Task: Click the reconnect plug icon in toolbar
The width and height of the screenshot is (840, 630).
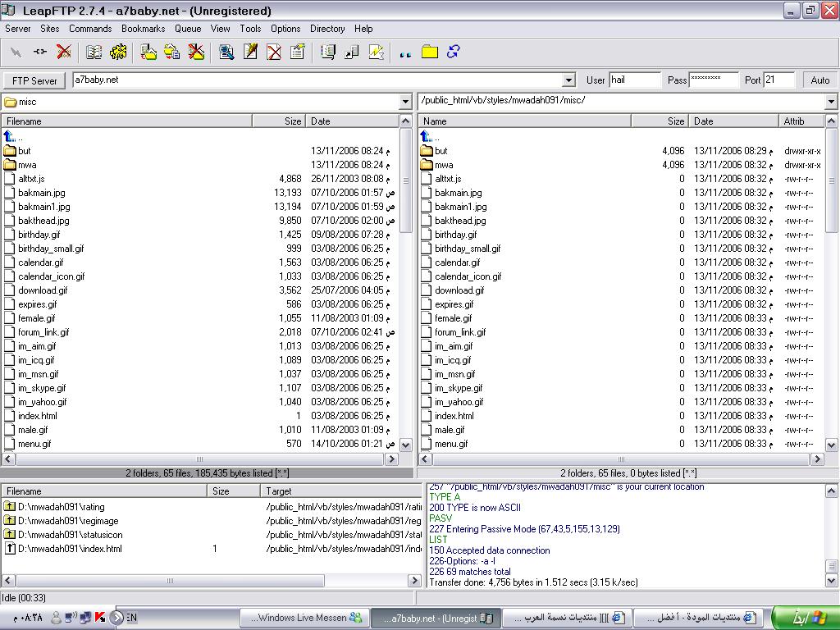Action: point(39,52)
